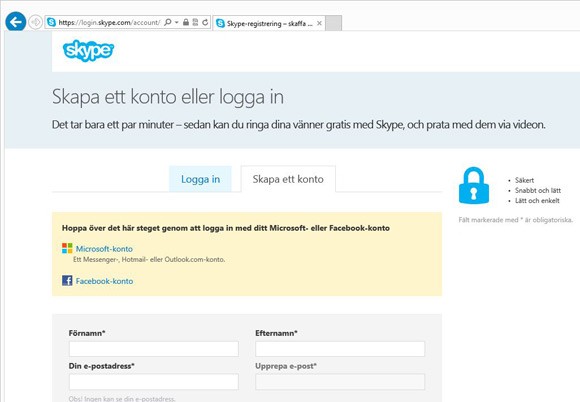Screen dimensions: 580x402
Task: Click the 'Snabbt och lätt' bullet text
Action: 538,190
